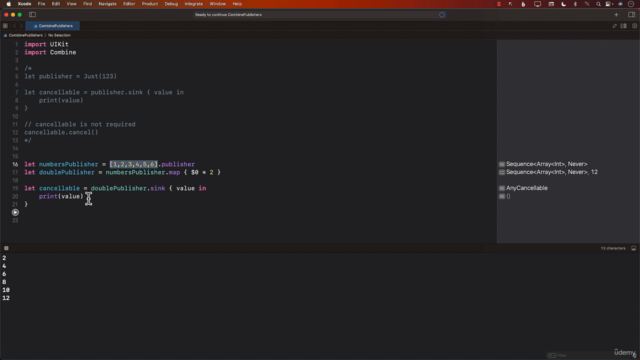Click the mouse-shaped menu bar icon
The width and height of the screenshot is (640, 360).
tap(523, 4)
